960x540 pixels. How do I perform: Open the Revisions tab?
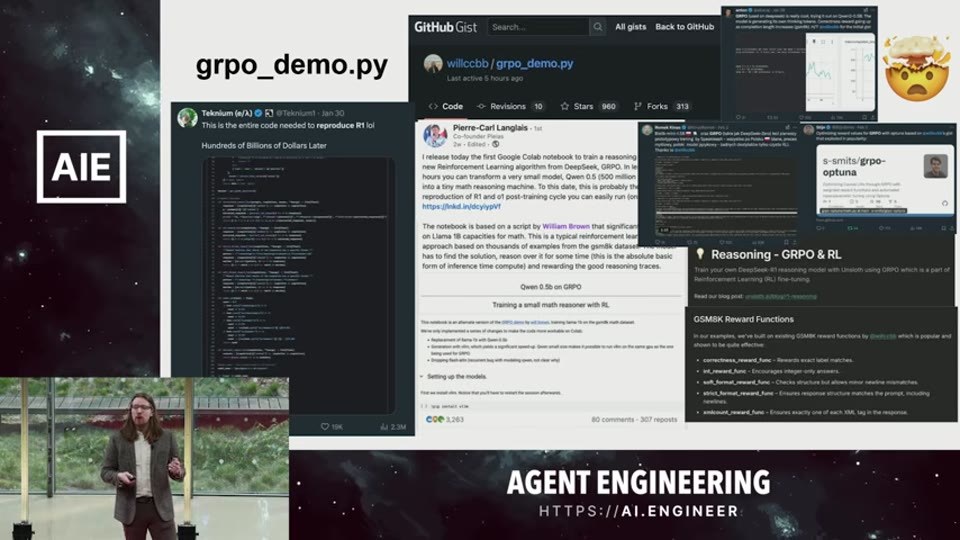click(x=510, y=107)
